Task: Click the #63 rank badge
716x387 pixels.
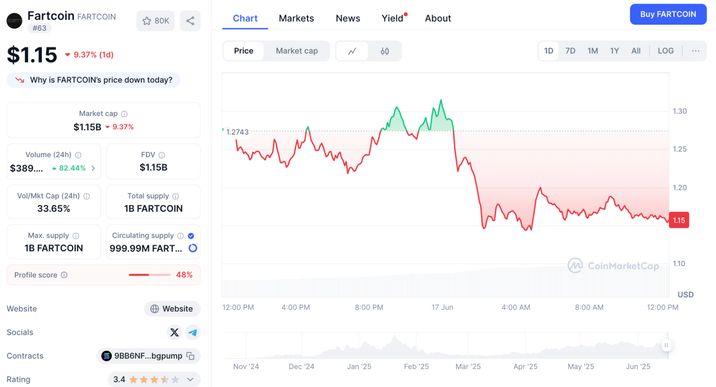Action: tap(39, 28)
